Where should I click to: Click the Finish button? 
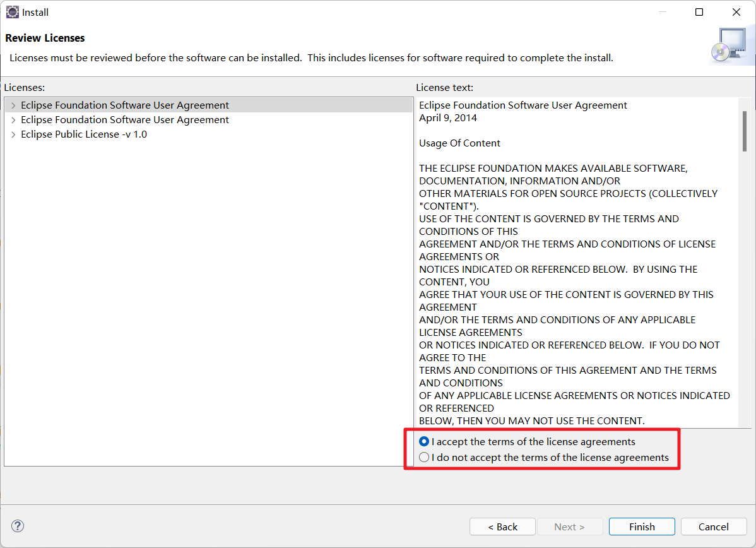tap(642, 527)
